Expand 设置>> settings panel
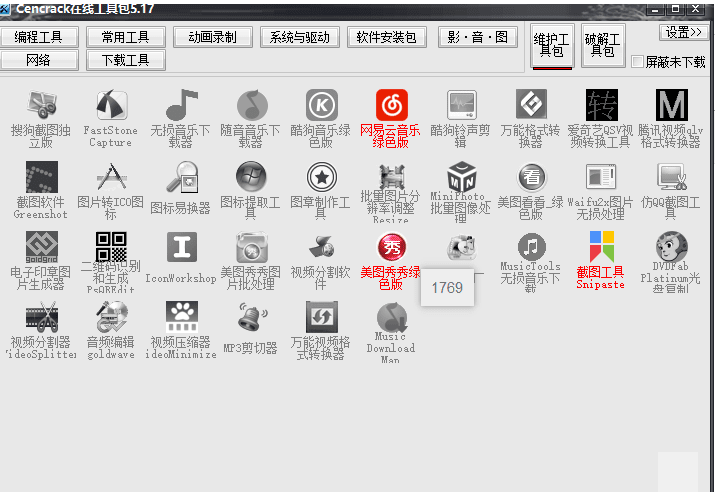This screenshot has height=492, width=715. pos(683,32)
